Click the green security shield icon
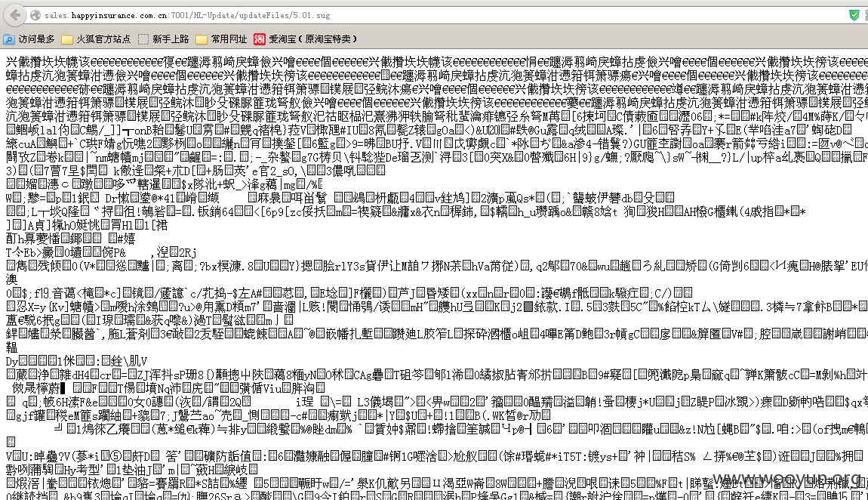Screen dimensions: 868x500 coord(854,15)
